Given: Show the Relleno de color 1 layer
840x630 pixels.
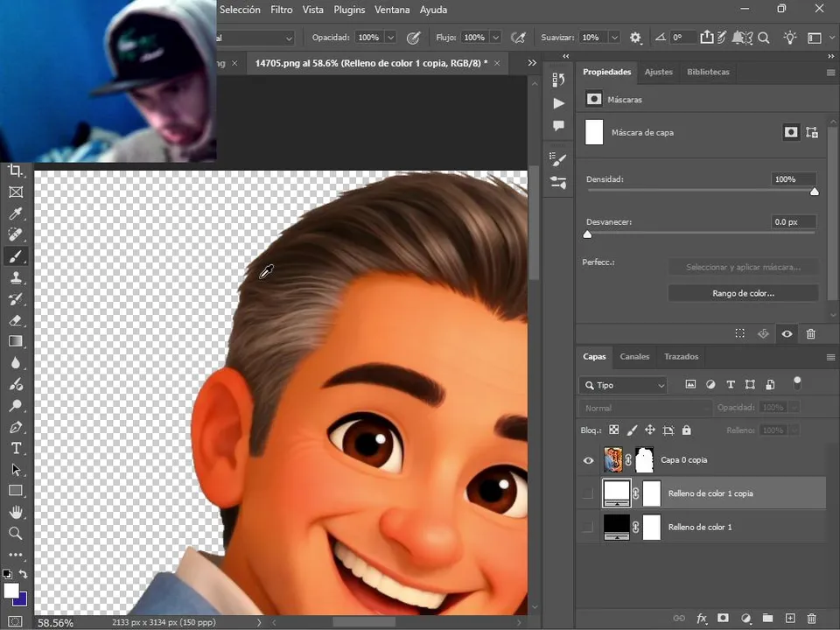Looking at the screenshot, I should [588, 527].
